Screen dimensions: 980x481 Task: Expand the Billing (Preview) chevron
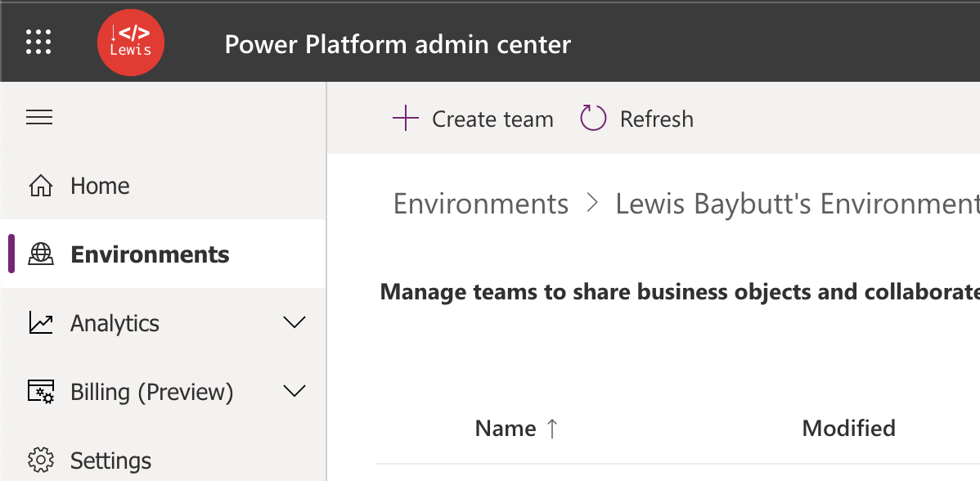coord(294,391)
